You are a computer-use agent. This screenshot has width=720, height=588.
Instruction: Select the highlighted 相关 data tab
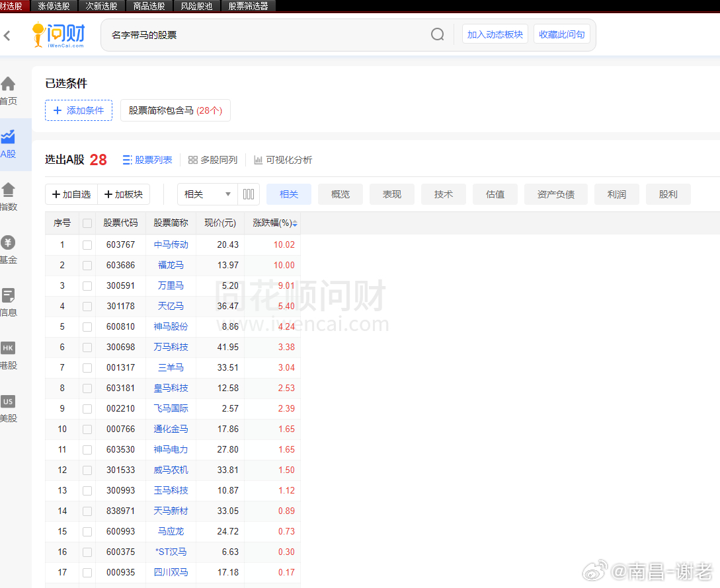point(289,194)
